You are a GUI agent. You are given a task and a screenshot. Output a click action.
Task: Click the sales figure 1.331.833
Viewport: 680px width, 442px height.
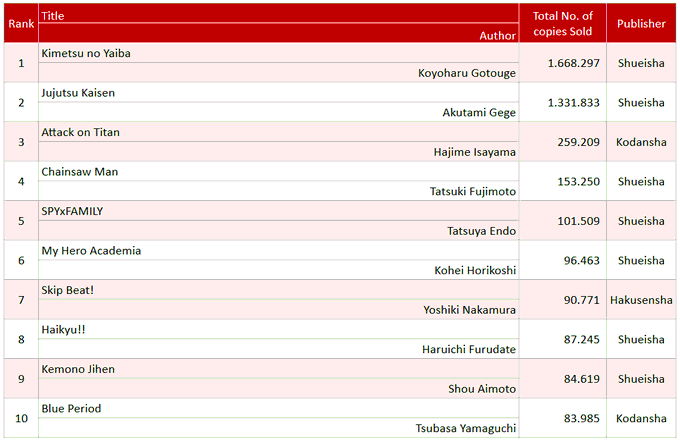click(x=573, y=103)
